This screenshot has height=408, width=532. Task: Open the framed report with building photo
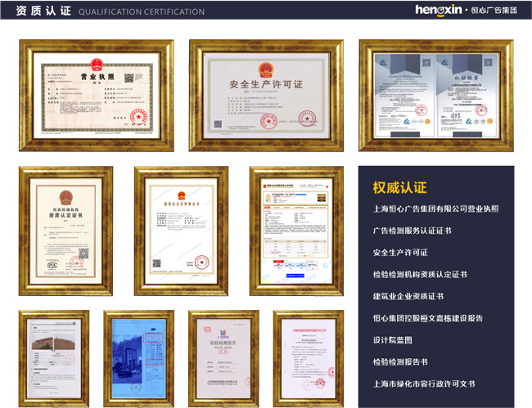(54, 358)
